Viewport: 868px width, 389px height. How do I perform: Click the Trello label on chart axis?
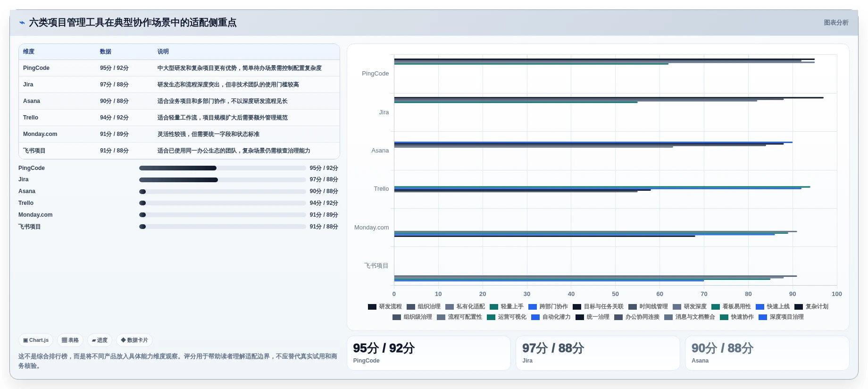(381, 189)
